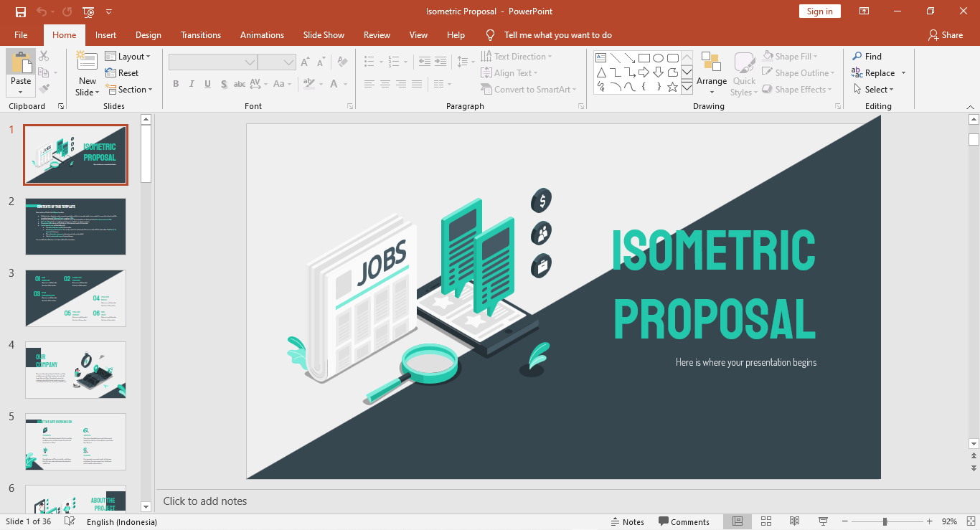Pick the star shape in the gallery

click(x=672, y=87)
